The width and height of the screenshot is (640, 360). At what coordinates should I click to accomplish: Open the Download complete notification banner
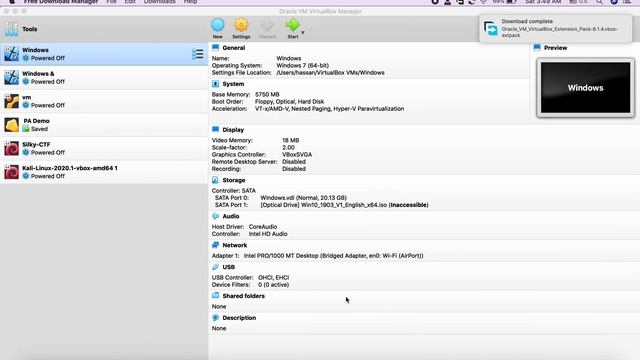(556, 28)
